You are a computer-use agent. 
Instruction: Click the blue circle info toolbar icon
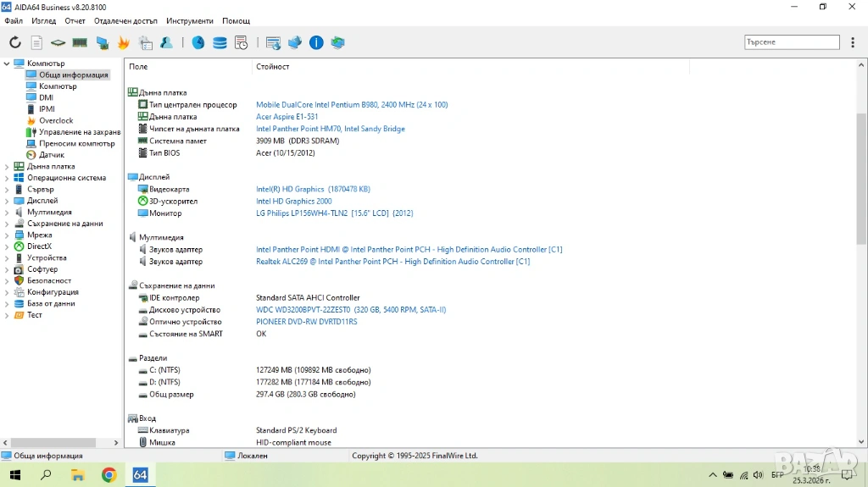point(316,42)
